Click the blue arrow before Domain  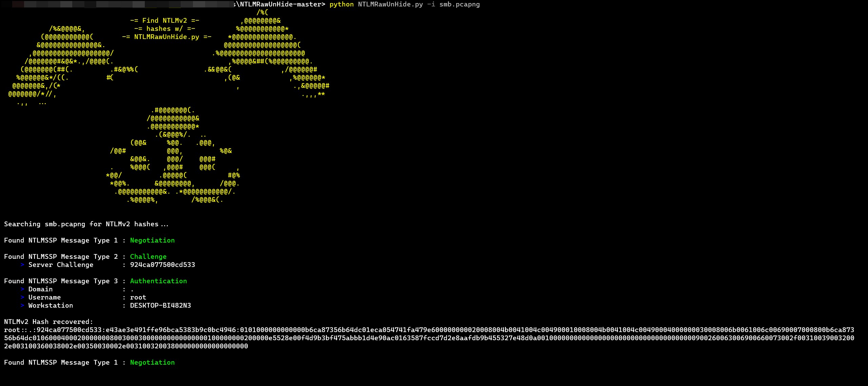tap(22, 289)
